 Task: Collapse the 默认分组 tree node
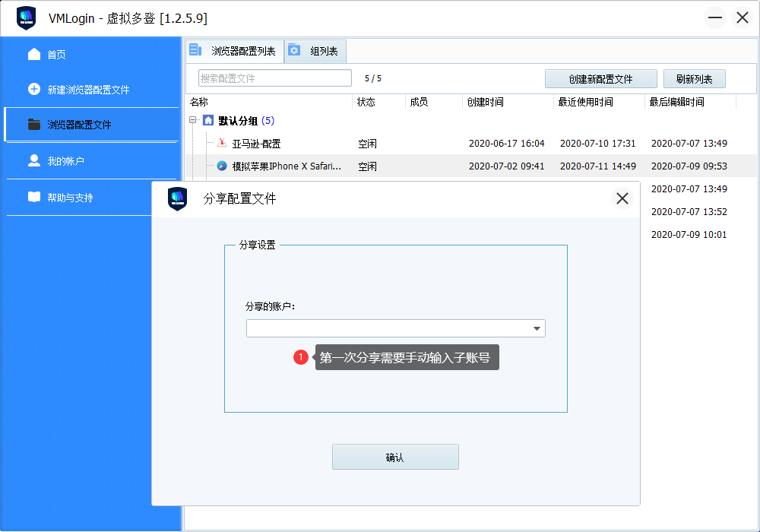click(x=194, y=120)
